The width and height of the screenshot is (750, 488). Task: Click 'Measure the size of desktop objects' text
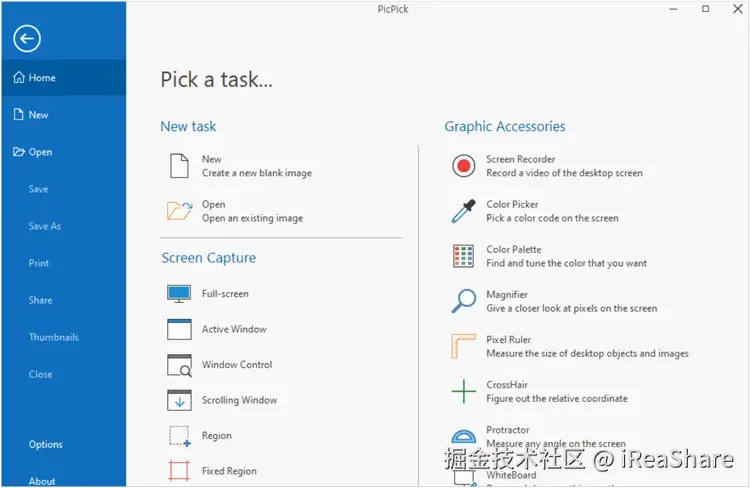[x=587, y=354]
